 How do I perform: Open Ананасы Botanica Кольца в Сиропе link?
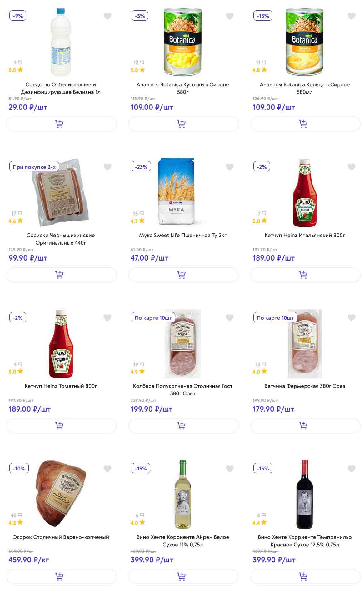(305, 88)
